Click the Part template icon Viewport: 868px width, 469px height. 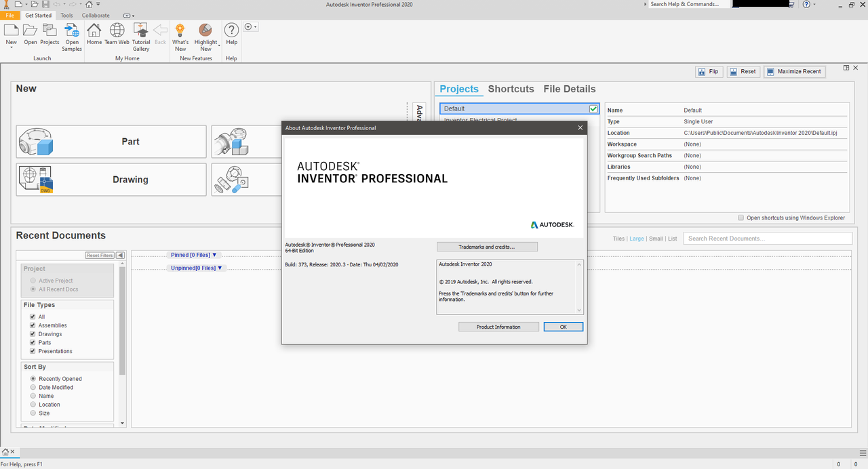pyautogui.click(x=35, y=142)
